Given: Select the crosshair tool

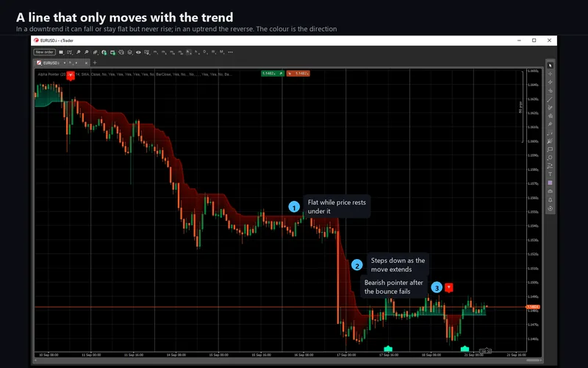Looking at the screenshot, I should 550,74.
